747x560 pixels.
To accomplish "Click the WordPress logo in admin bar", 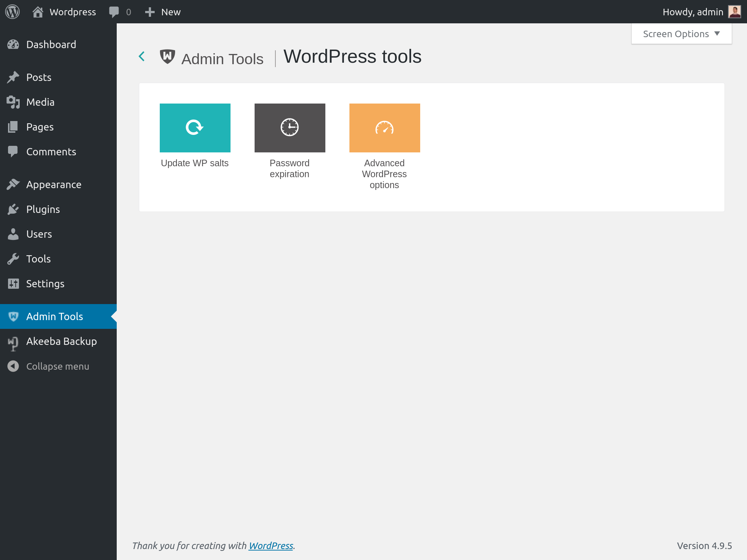I will click(x=12, y=12).
